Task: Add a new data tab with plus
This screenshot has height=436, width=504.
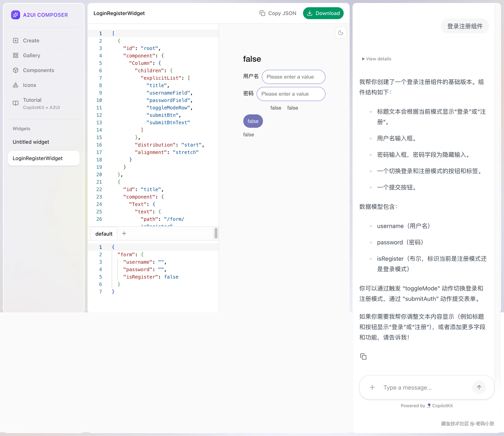Action: tap(124, 233)
